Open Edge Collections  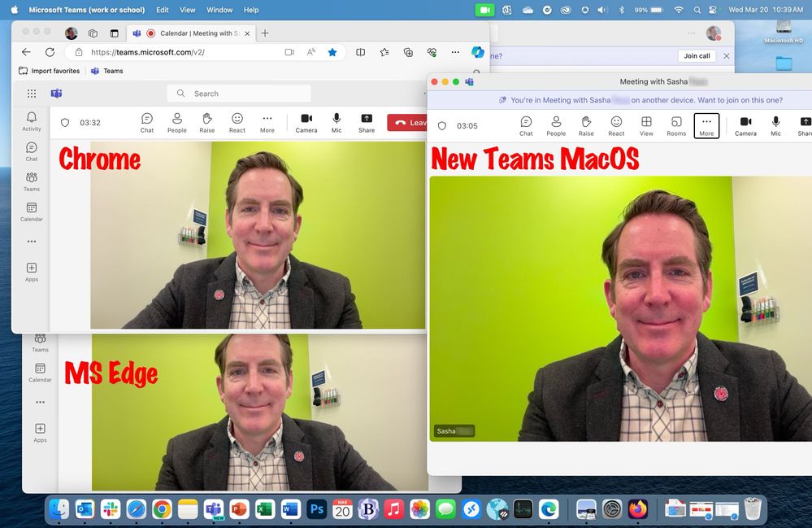[408, 52]
